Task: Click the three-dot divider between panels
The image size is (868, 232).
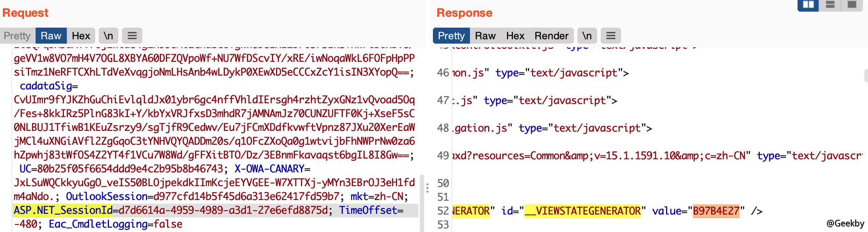Action: coord(427,188)
